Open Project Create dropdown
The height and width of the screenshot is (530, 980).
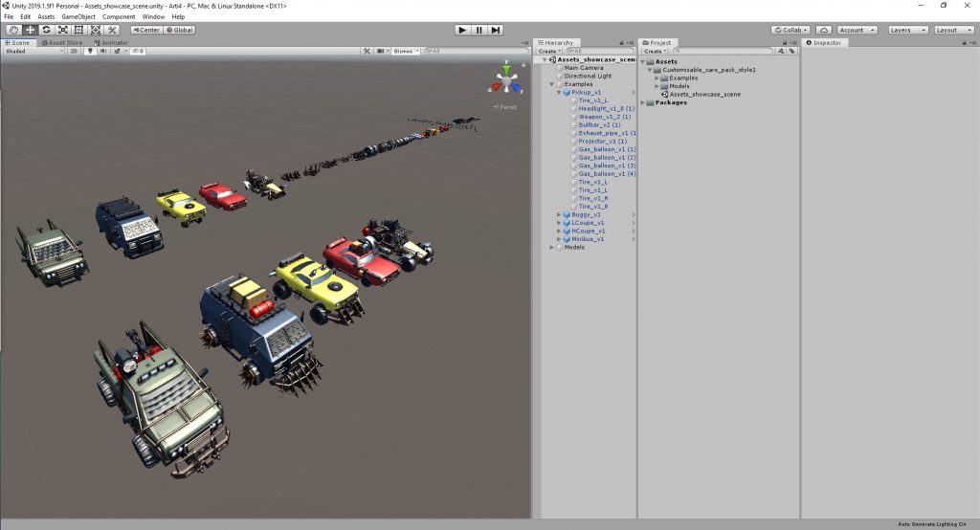(655, 52)
